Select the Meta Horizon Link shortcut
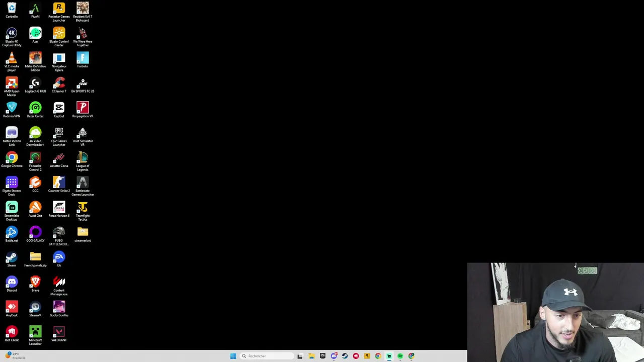The height and width of the screenshot is (362, 644). (12, 137)
